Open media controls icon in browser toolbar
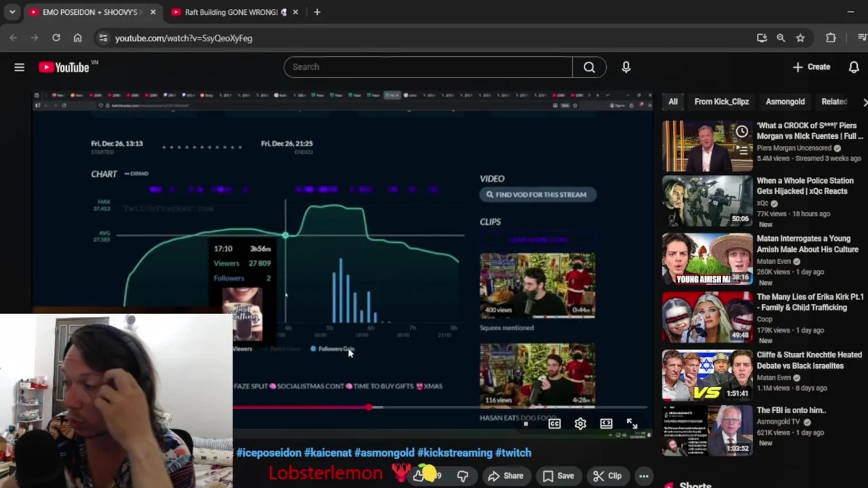 (x=862, y=38)
